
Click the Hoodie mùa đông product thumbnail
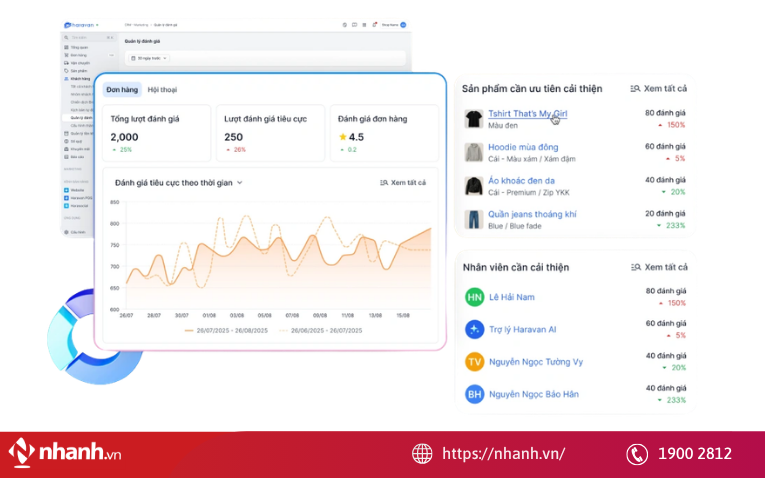474,152
